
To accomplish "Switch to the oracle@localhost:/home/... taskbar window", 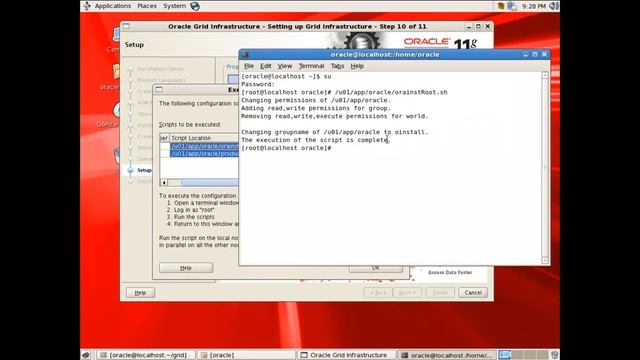I will pyautogui.click(x=447, y=355).
